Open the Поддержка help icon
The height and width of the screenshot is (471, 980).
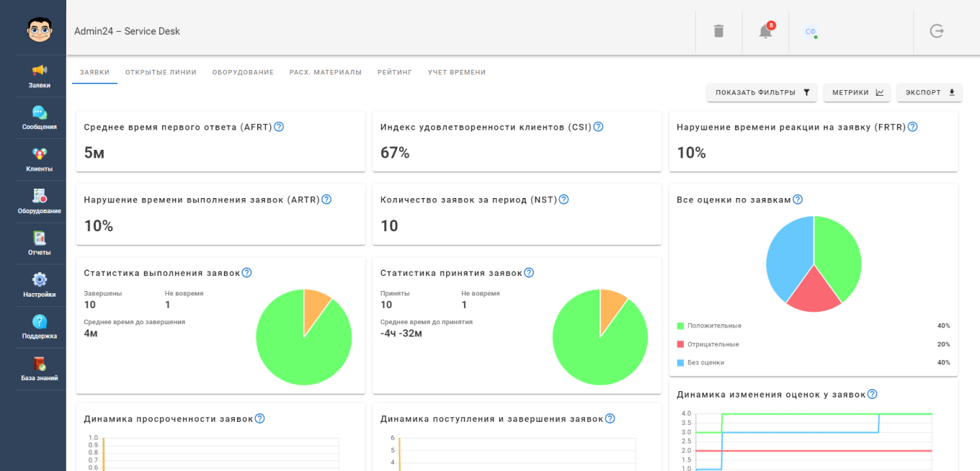click(x=40, y=321)
